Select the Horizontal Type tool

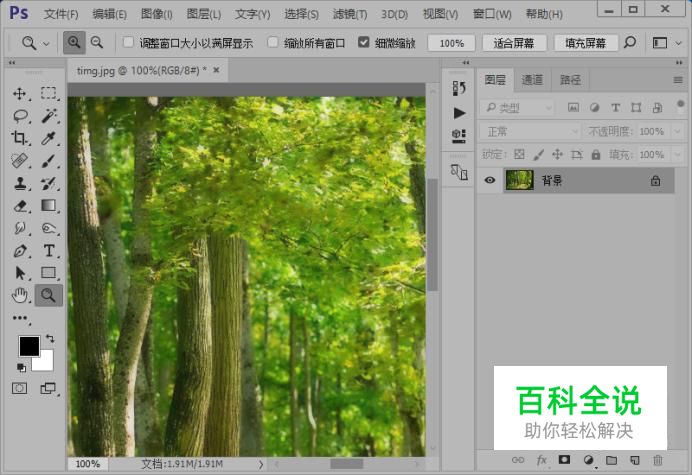pyautogui.click(x=49, y=251)
